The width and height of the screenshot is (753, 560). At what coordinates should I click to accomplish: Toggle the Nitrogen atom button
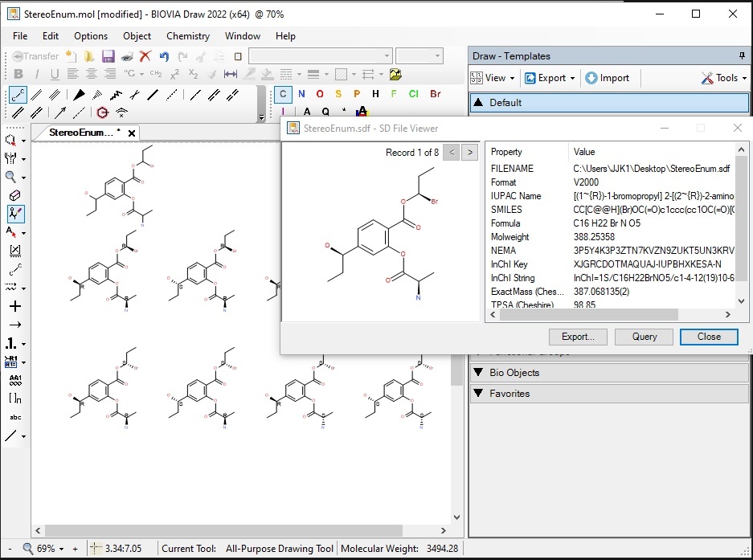click(301, 94)
